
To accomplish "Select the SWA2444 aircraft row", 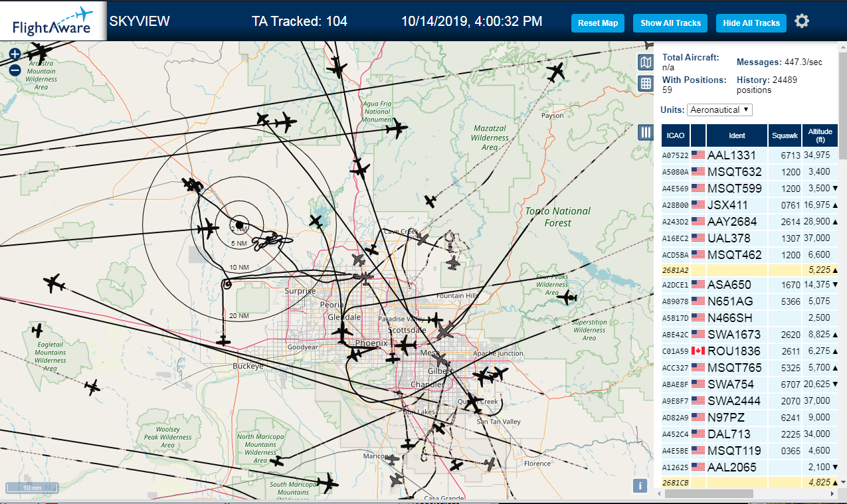I will (x=750, y=400).
